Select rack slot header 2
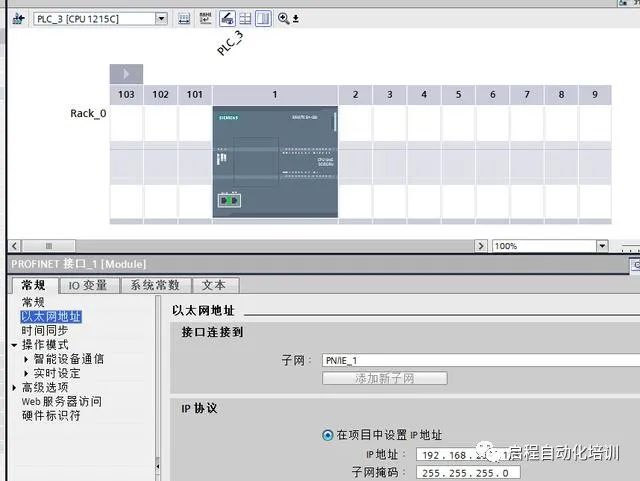The image size is (640, 481). [356, 95]
